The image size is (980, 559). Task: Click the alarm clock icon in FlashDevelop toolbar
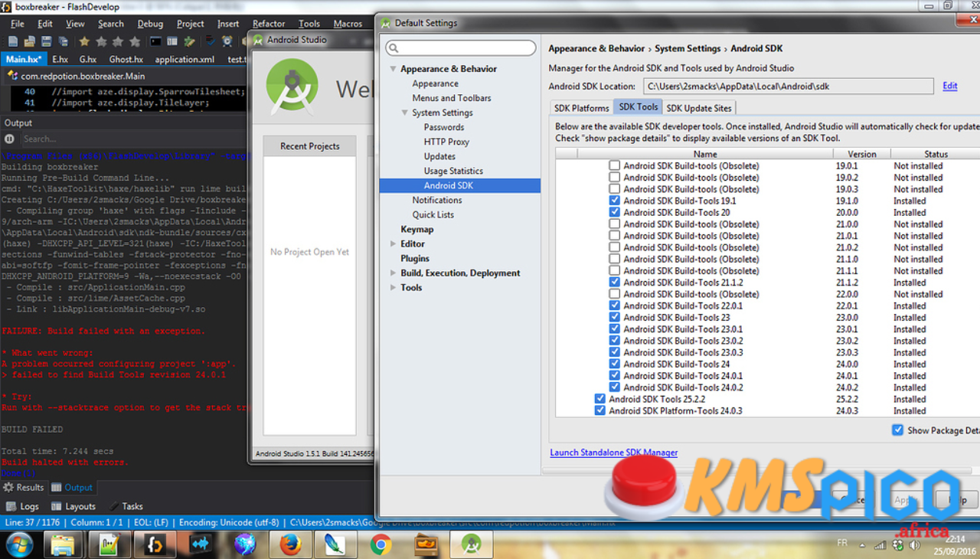[x=227, y=41]
